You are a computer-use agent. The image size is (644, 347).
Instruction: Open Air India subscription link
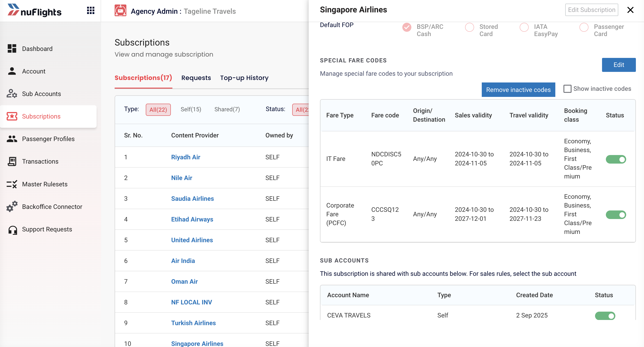click(x=183, y=261)
